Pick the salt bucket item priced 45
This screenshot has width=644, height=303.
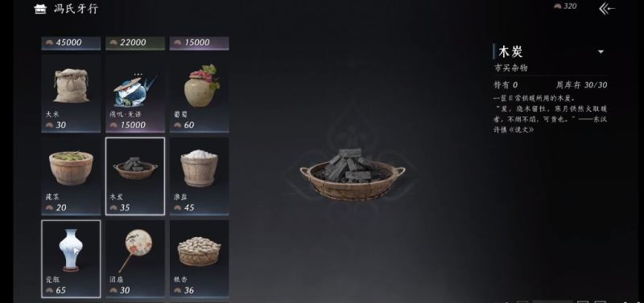(x=199, y=176)
